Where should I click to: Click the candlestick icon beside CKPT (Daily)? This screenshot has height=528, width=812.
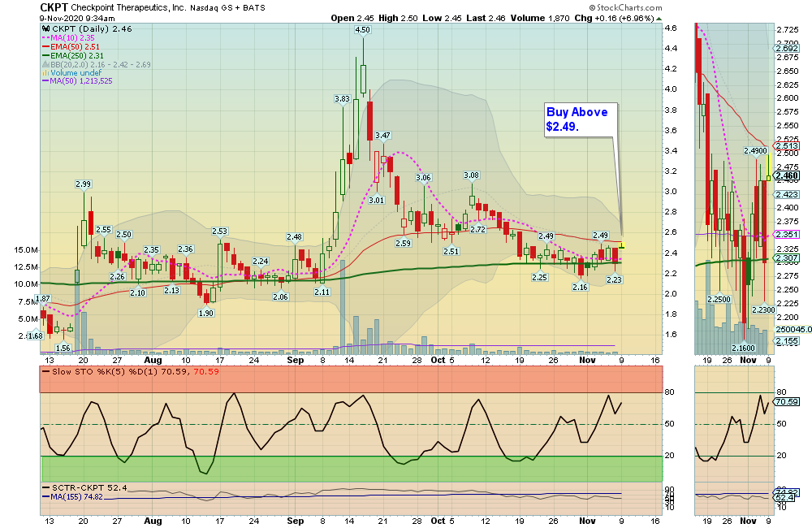(x=45, y=29)
